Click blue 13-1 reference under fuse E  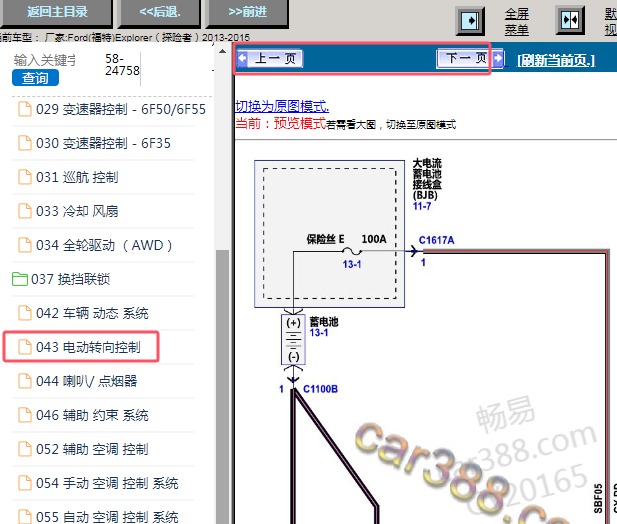[352, 264]
